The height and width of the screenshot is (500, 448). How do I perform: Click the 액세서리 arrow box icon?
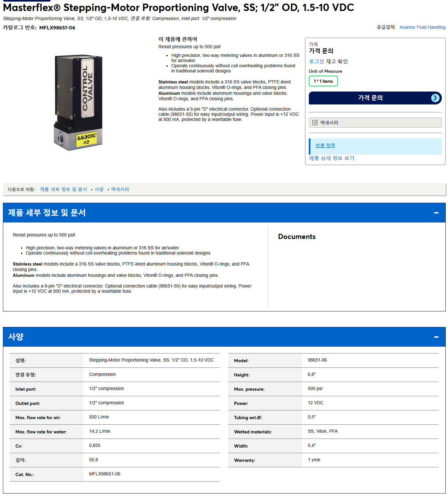click(x=315, y=123)
